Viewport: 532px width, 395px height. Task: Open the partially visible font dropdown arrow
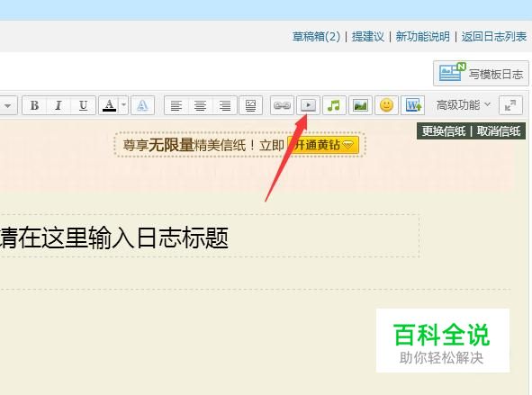(x=7, y=106)
